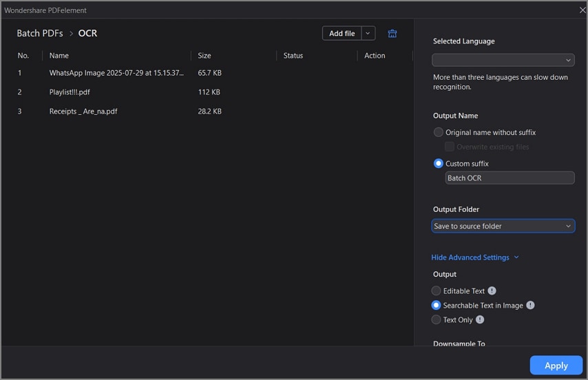Tick the Overwrite existing files checkbox
Viewport: 588px width, 380px height.
[449, 147]
